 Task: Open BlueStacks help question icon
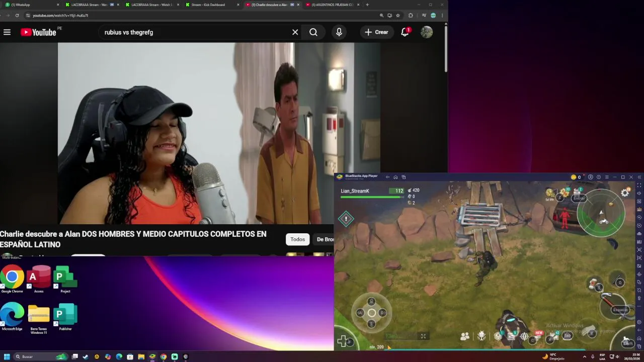pos(599,177)
